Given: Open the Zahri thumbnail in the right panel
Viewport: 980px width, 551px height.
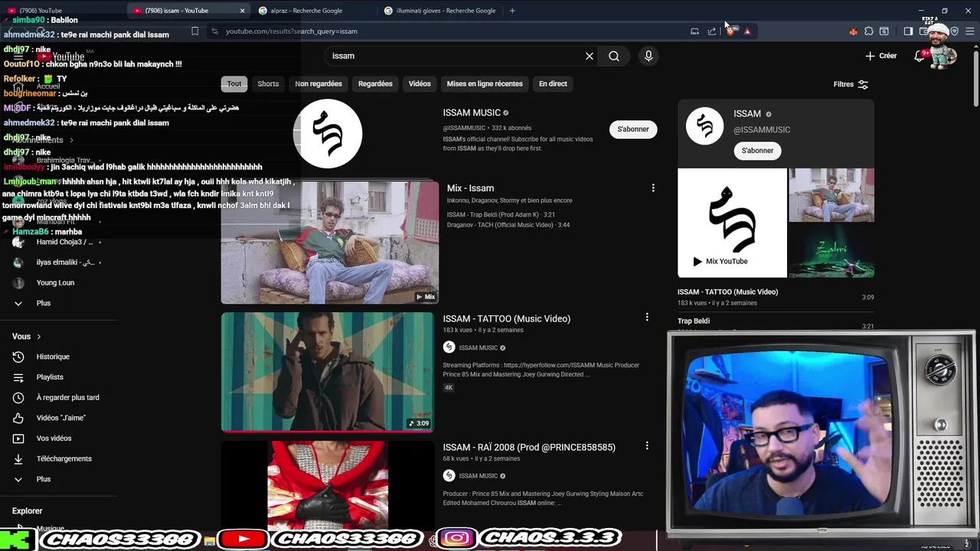Looking at the screenshot, I should coord(831,250).
